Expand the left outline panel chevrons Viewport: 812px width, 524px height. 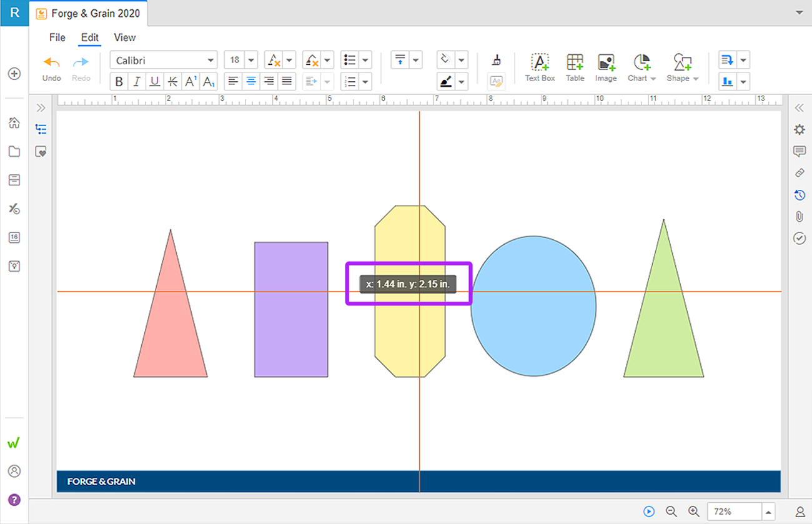click(x=41, y=108)
